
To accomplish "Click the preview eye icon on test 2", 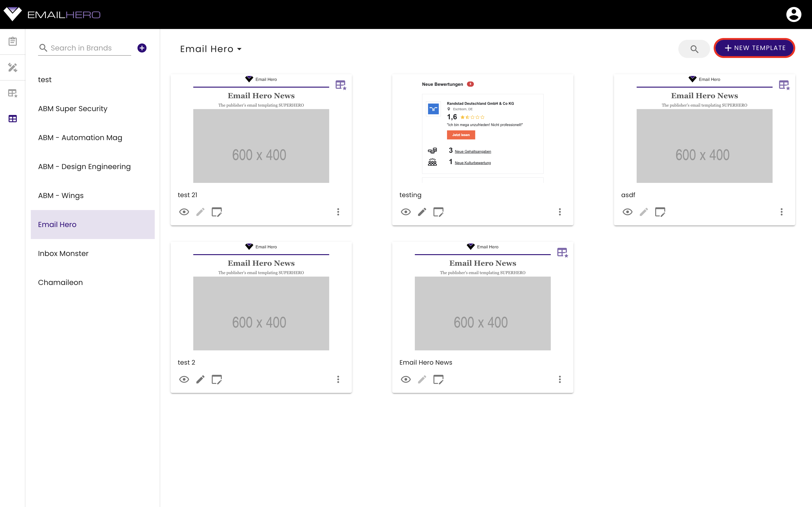I will (184, 380).
